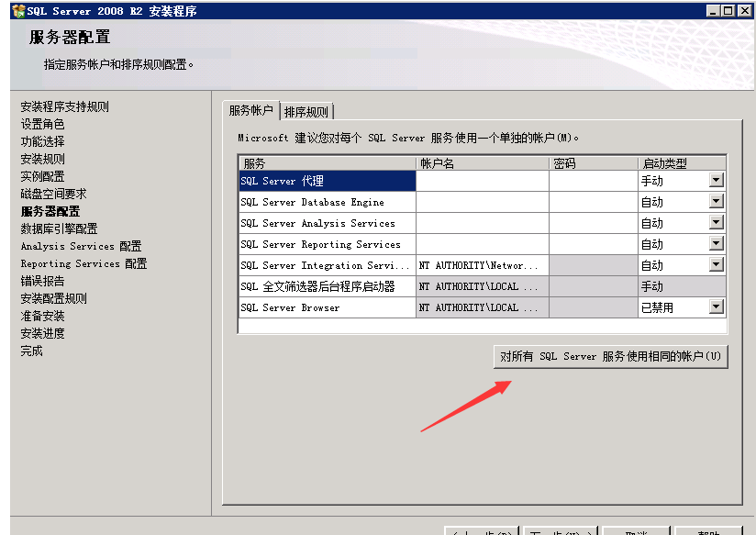This screenshot has width=756, height=535.
Task: Click 安装程序支持规则 in the step list
Action: click(64, 106)
